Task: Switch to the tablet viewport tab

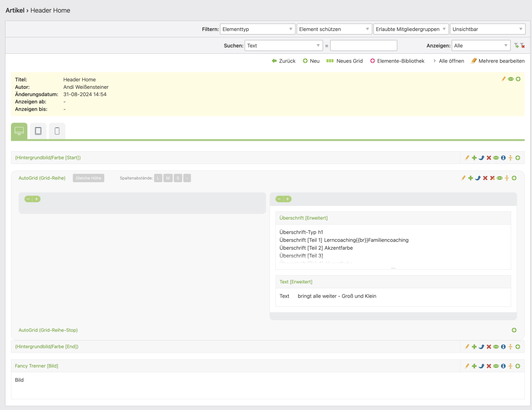Action: pos(38,131)
